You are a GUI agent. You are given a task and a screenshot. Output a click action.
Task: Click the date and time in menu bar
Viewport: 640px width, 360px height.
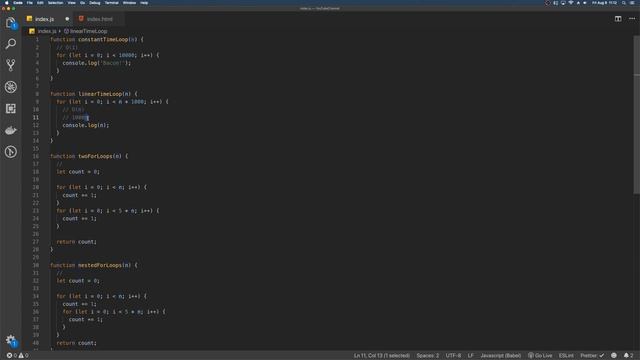click(604, 3)
